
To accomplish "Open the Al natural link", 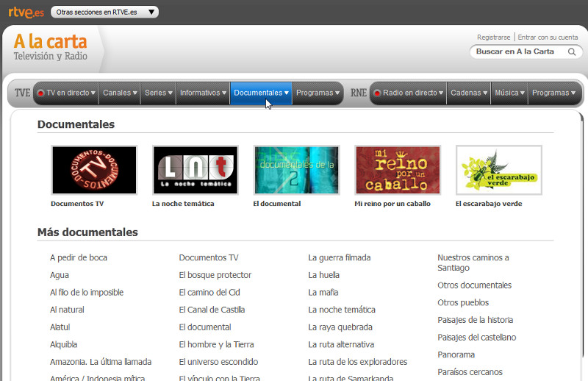I will point(67,310).
